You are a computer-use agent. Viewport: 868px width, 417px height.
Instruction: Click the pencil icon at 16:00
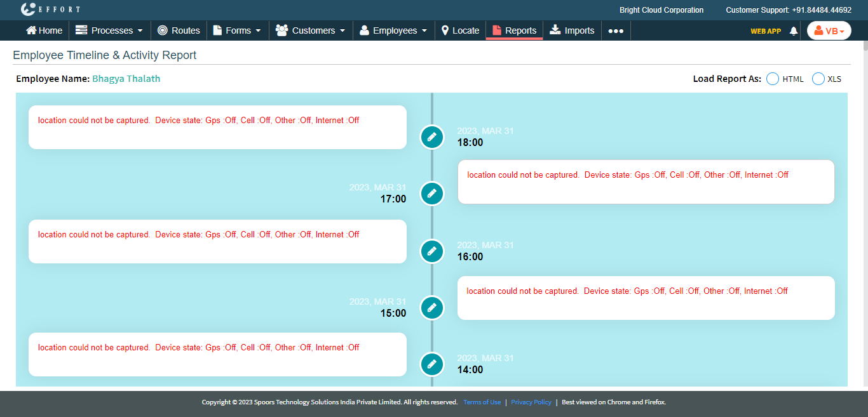432,251
